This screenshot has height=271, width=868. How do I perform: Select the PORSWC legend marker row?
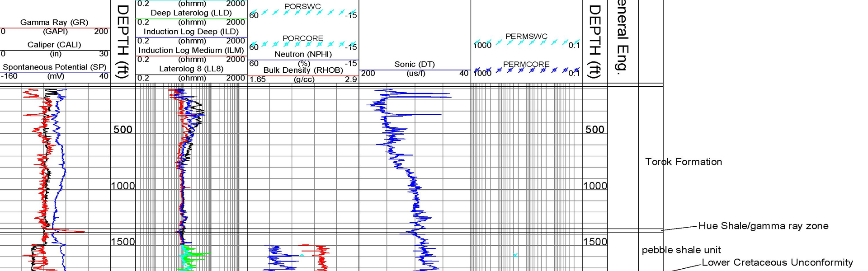(x=303, y=13)
